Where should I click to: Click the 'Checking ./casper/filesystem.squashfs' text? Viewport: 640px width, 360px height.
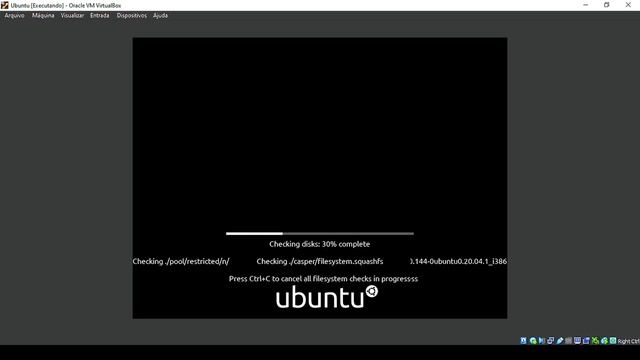(320, 261)
